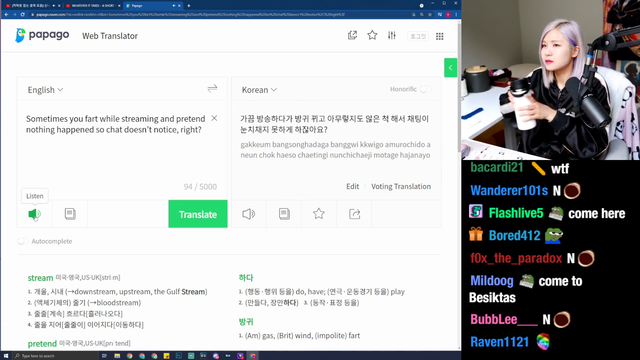Open File Explorer from taskbar

(x=117, y=356)
